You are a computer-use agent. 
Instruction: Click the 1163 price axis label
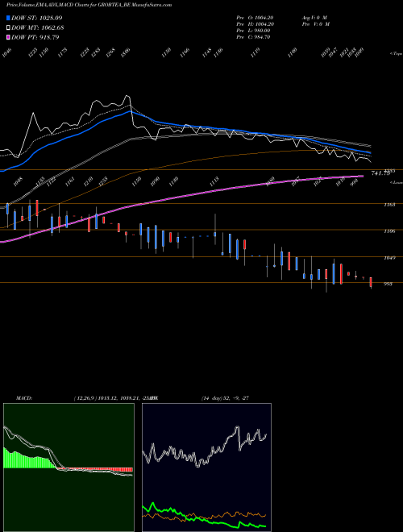point(389,205)
